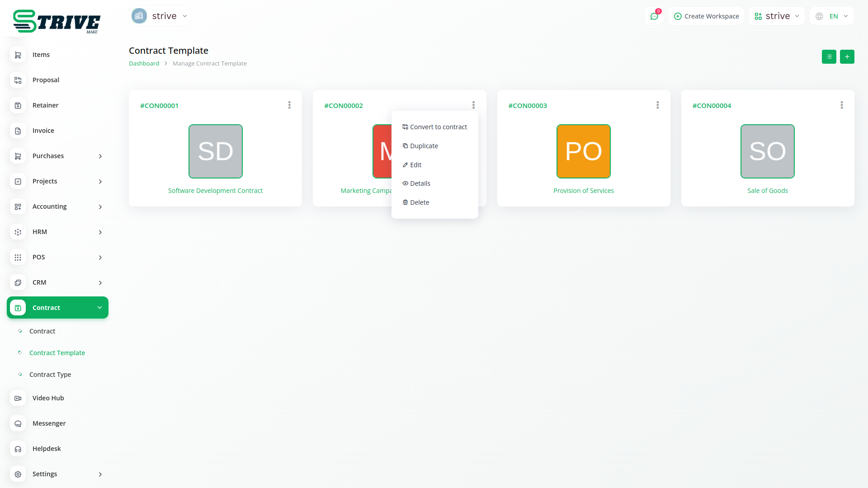The height and width of the screenshot is (488, 868).
Task: Open three-dot menu on #CON00004 card
Action: tap(841, 105)
